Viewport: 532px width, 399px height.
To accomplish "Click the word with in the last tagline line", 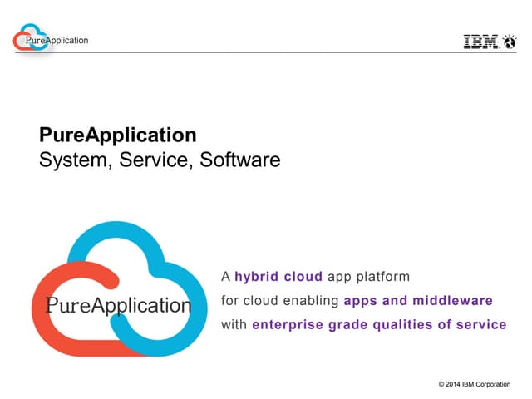I will [x=234, y=324].
